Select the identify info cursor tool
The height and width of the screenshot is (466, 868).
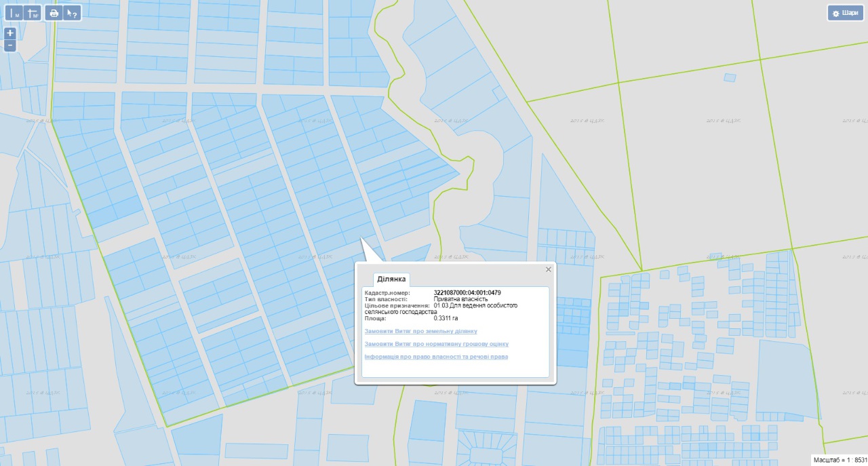72,13
